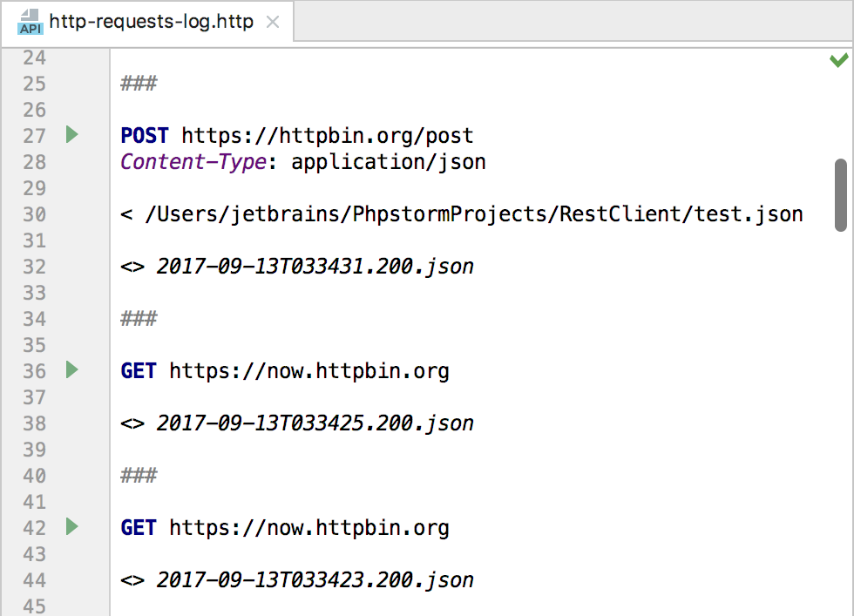
Task: Click the https://now.httpbin.org URL on line 36
Action: [309, 371]
